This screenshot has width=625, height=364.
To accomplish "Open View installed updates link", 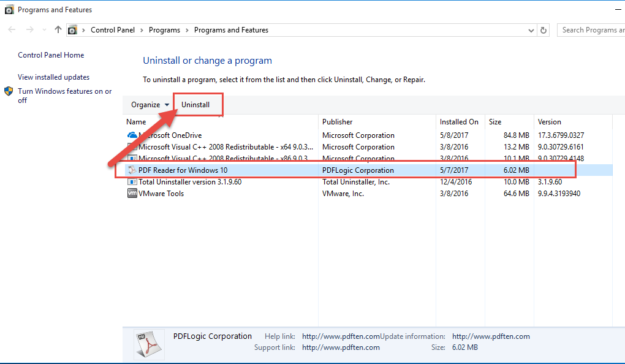I will pyautogui.click(x=54, y=77).
